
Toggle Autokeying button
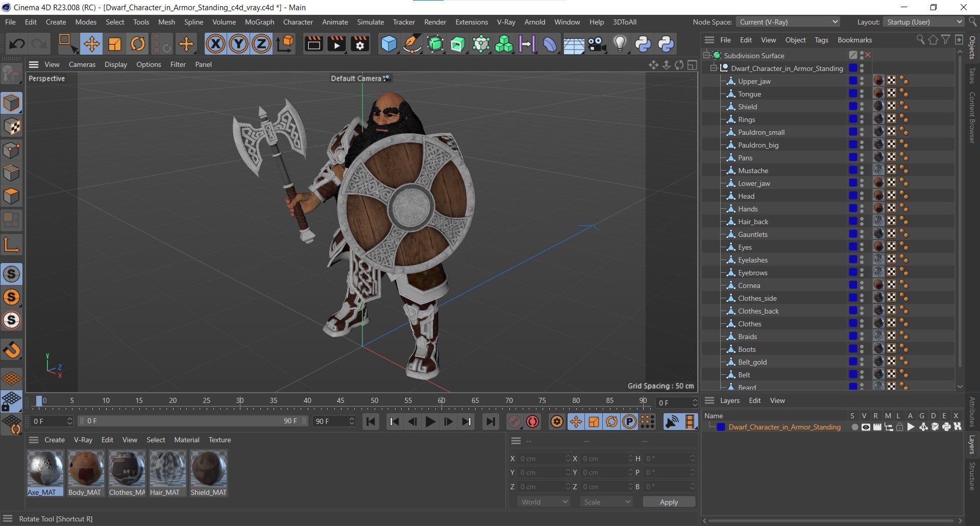coord(533,421)
